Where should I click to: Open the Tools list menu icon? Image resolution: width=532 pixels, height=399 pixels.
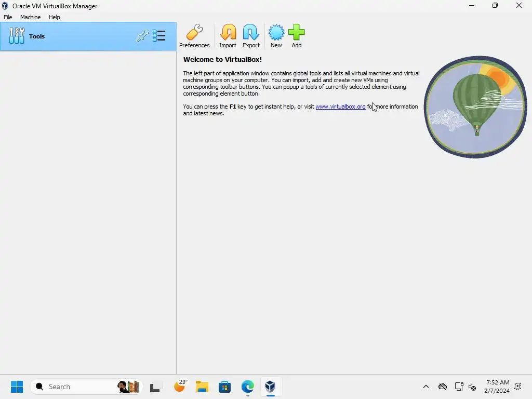coord(159,36)
